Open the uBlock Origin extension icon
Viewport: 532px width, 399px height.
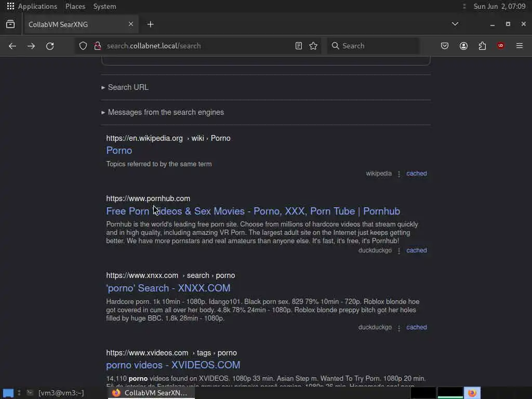click(x=501, y=46)
